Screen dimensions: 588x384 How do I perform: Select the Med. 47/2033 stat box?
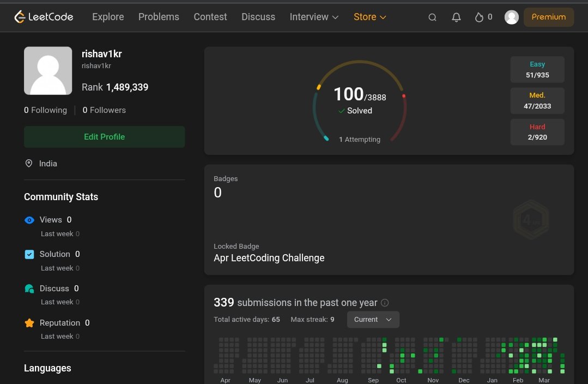pos(537,100)
